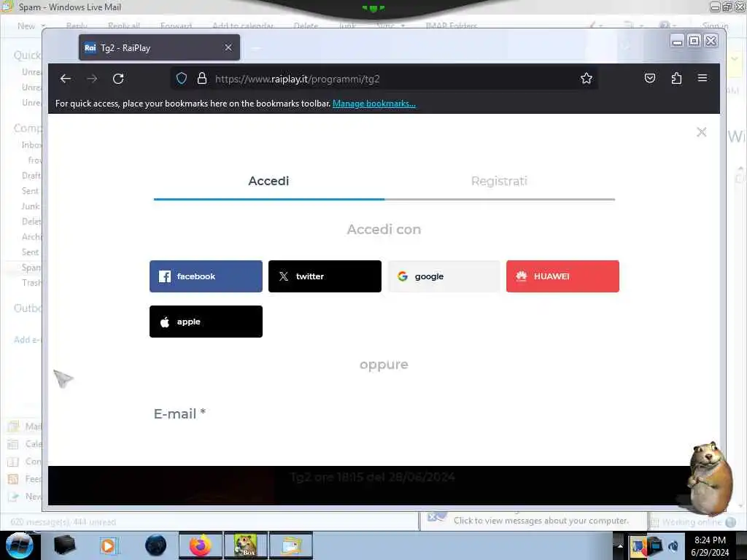The width and height of the screenshot is (747, 560).
Task: Select the Drafts folder in Windows Live Mail
Action: pos(31,176)
